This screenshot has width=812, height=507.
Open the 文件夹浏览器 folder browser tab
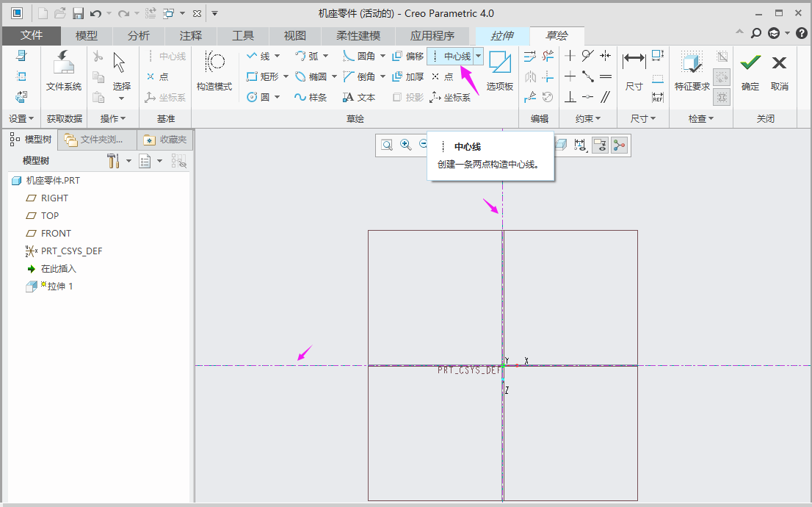(x=98, y=140)
